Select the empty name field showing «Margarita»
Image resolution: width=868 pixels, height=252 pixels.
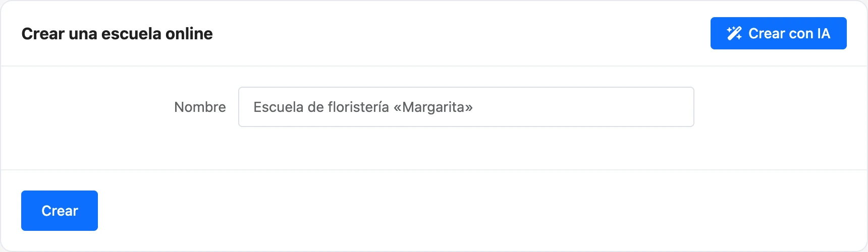(466, 107)
